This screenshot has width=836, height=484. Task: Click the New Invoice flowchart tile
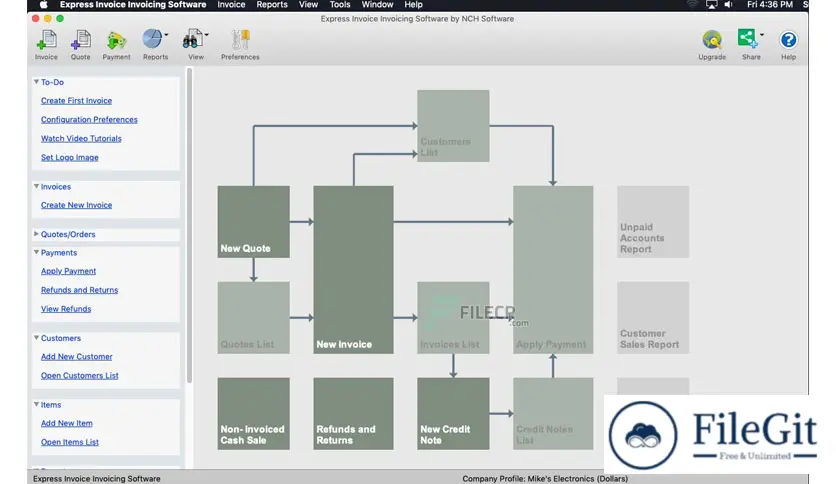(x=353, y=270)
